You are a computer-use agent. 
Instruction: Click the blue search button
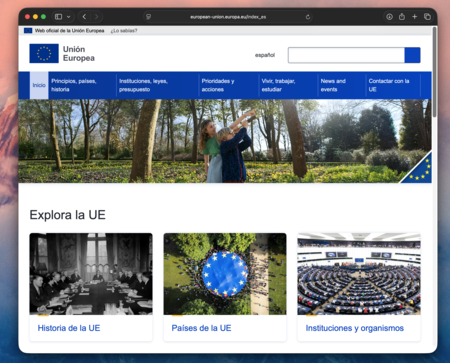pyautogui.click(x=412, y=55)
